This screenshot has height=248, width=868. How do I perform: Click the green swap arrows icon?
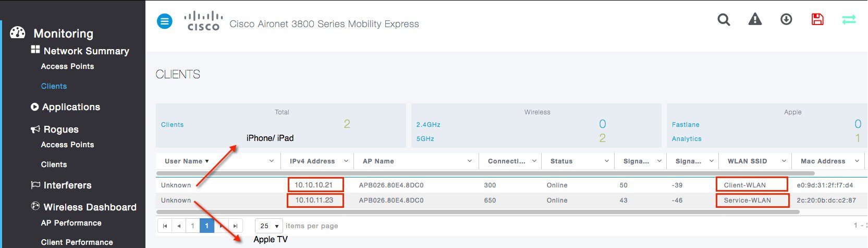pyautogui.click(x=849, y=20)
